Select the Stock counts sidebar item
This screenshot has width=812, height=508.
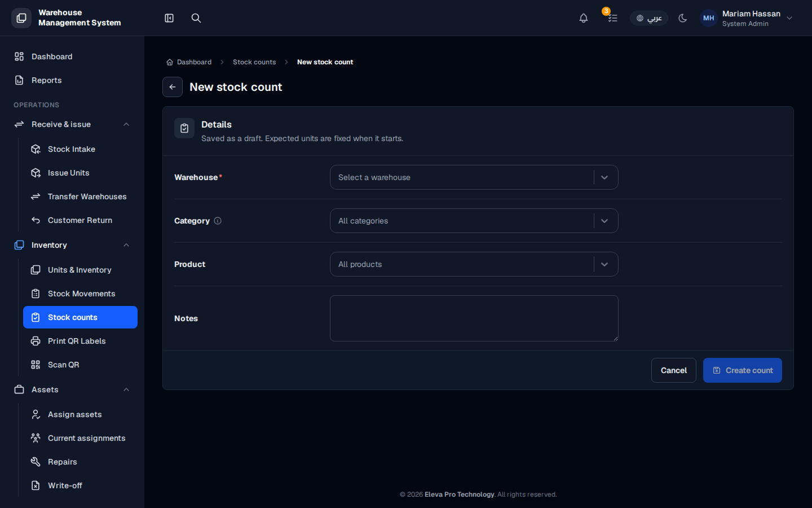tap(80, 317)
